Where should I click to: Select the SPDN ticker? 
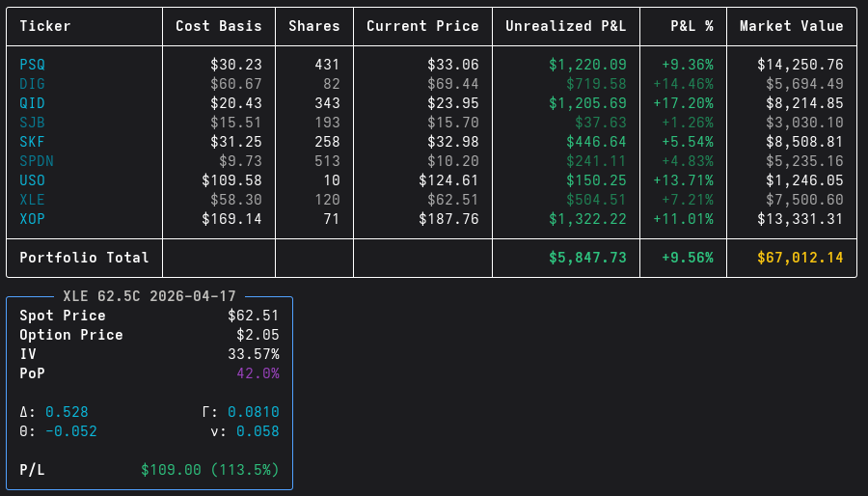click(37, 161)
